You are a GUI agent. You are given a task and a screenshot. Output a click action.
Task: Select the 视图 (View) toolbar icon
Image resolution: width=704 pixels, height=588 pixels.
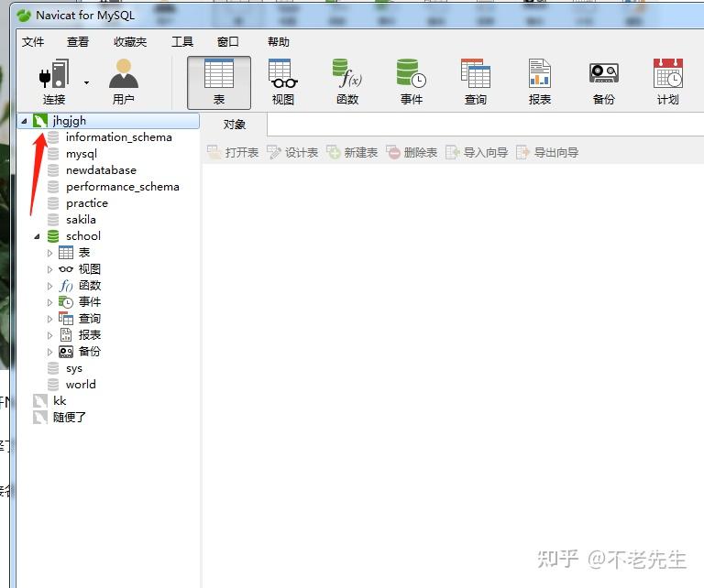pyautogui.click(x=283, y=82)
